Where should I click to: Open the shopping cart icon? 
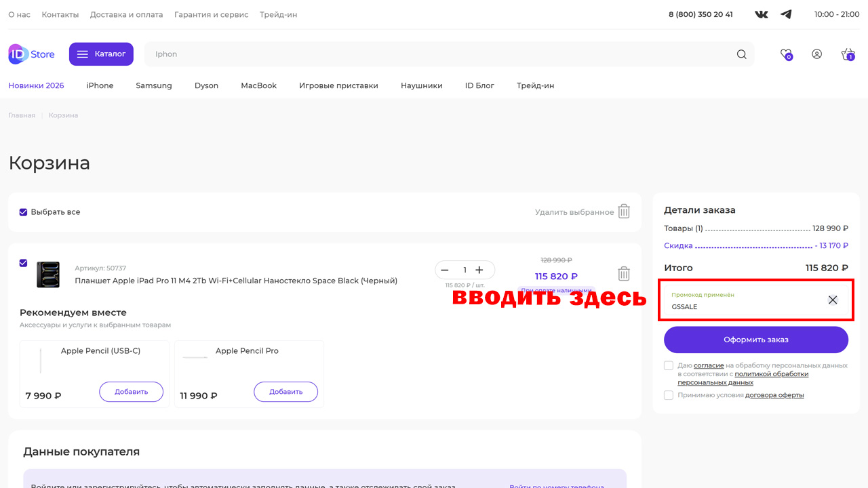[848, 54]
